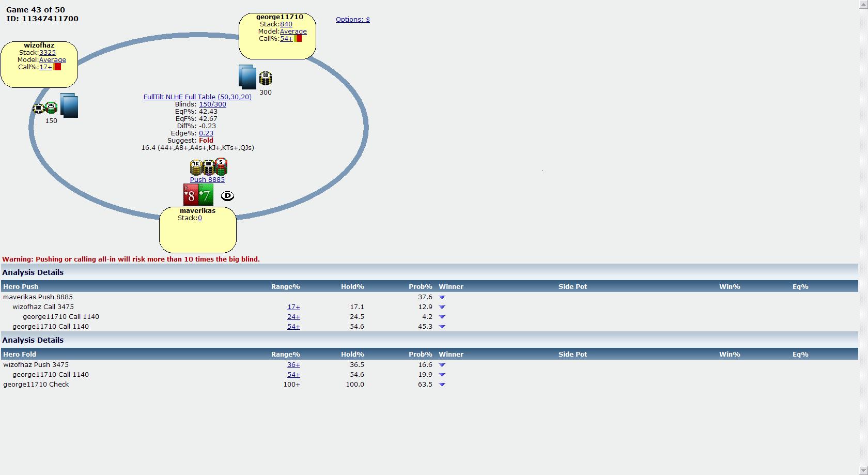Expand the wizofhaz Push 3475 winner arrow
This screenshot has width=868, height=475.
(442, 365)
